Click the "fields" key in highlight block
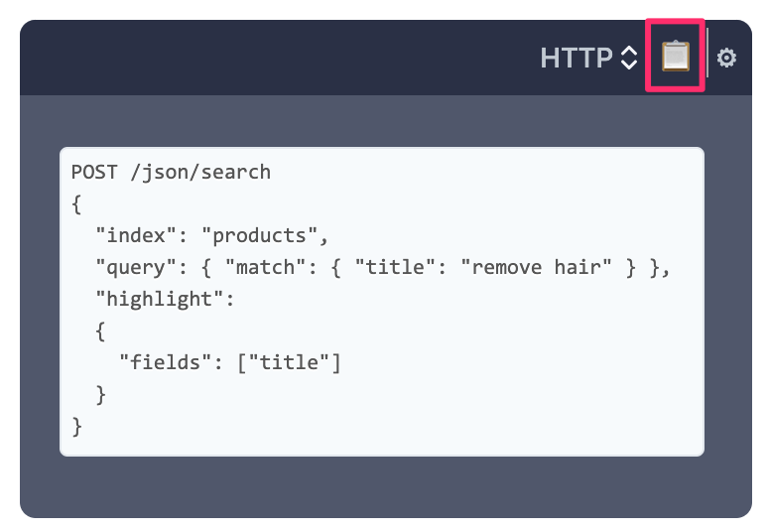The height and width of the screenshot is (532, 770). coord(160,362)
